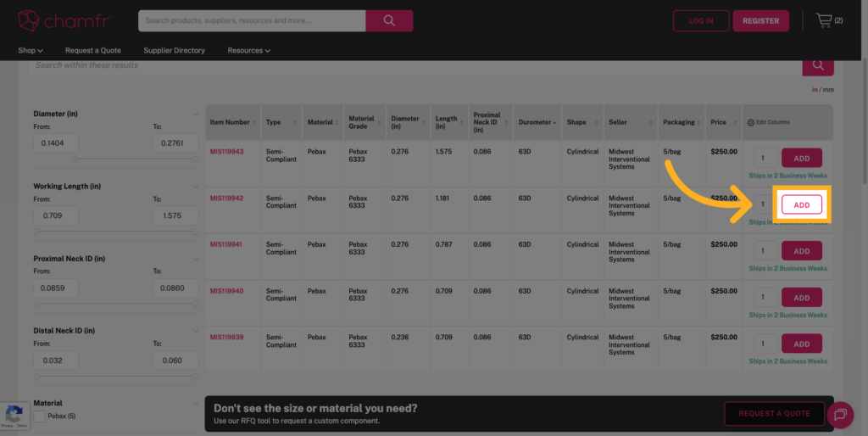868x436 pixels.
Task: Add item MIS119939 to cart
Action: (802, 344)
